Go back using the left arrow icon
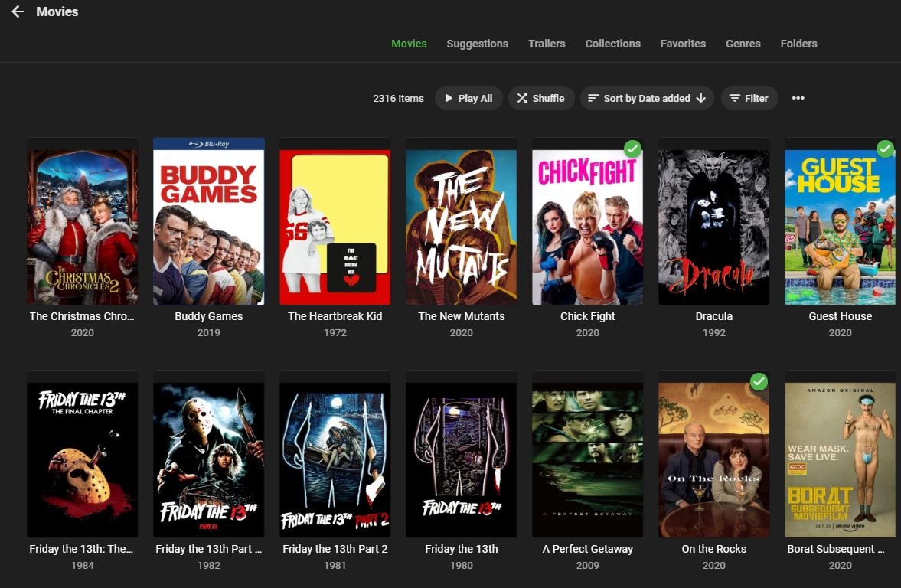Image resolution: width=901 pixels, height=588 pixels. [18, 11]
